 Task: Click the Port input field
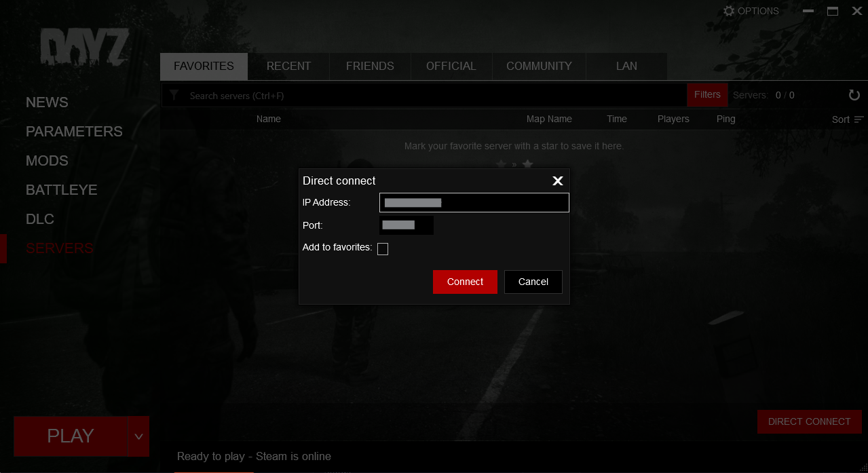click(x=407, y=225)
